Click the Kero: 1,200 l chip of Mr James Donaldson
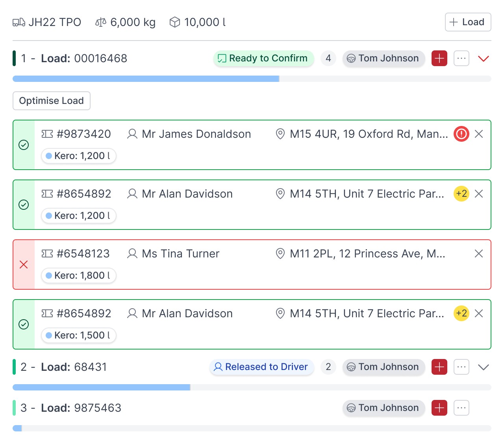This screenshot has height=444, width=504. point(78,156)
